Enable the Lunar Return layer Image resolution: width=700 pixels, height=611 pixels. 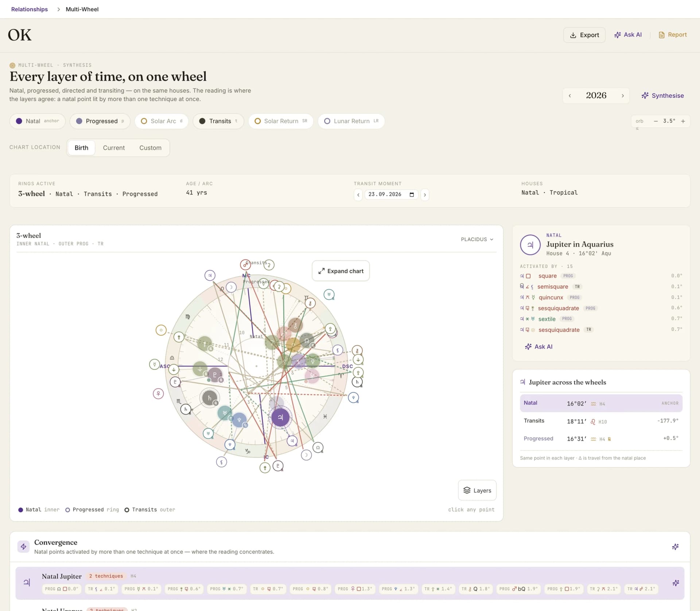[x=351, y=121]
